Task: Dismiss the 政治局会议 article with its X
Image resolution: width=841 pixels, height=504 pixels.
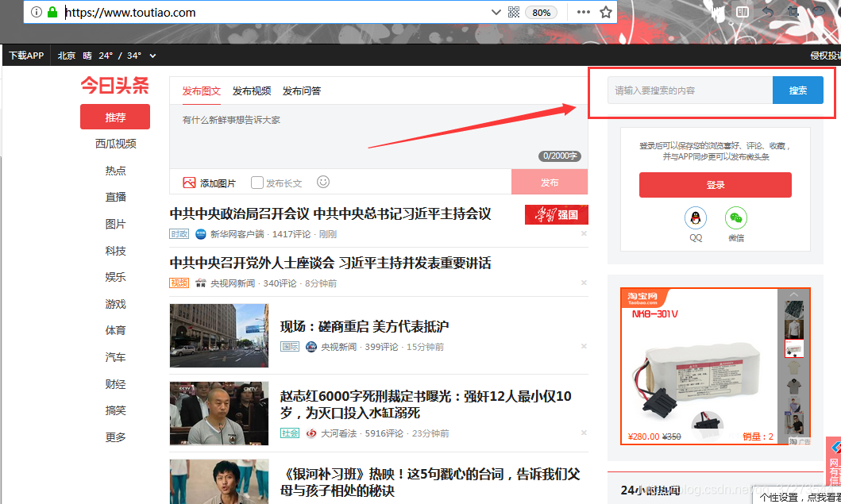Action: click(x=584, y=233)
